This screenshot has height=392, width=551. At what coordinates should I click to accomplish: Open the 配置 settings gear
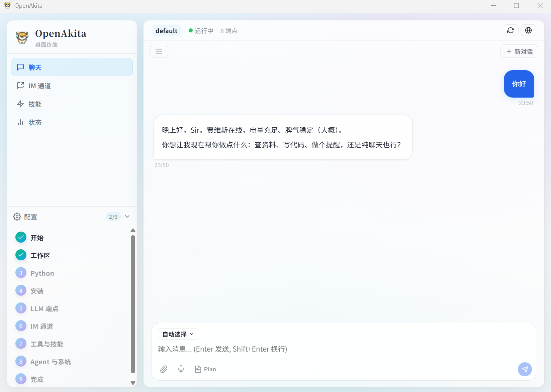coord(17,217)
